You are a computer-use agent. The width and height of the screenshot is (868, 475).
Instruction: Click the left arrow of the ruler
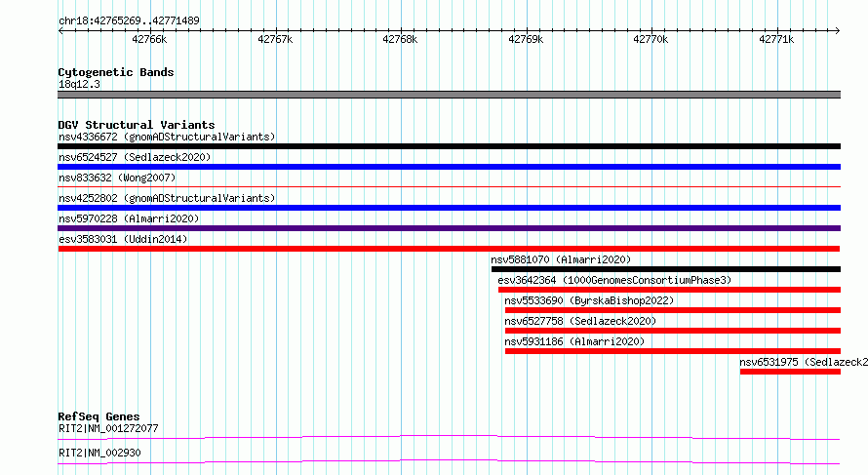tap(60, 31)
